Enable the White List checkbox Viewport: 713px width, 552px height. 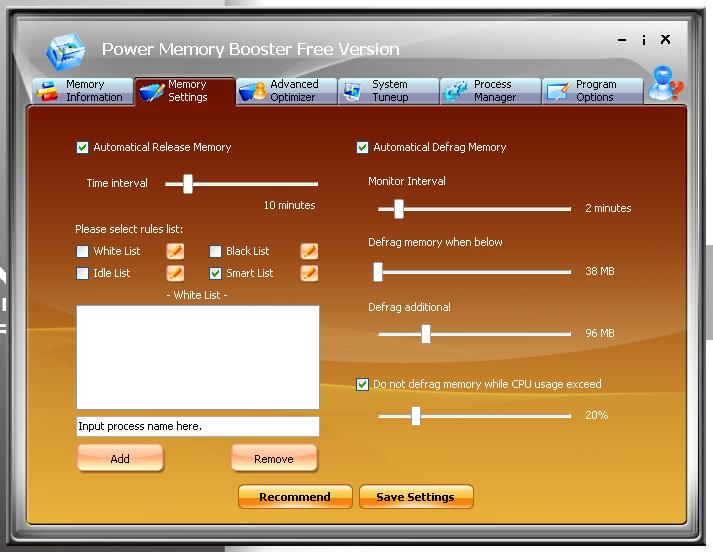(x=82, y=251)
